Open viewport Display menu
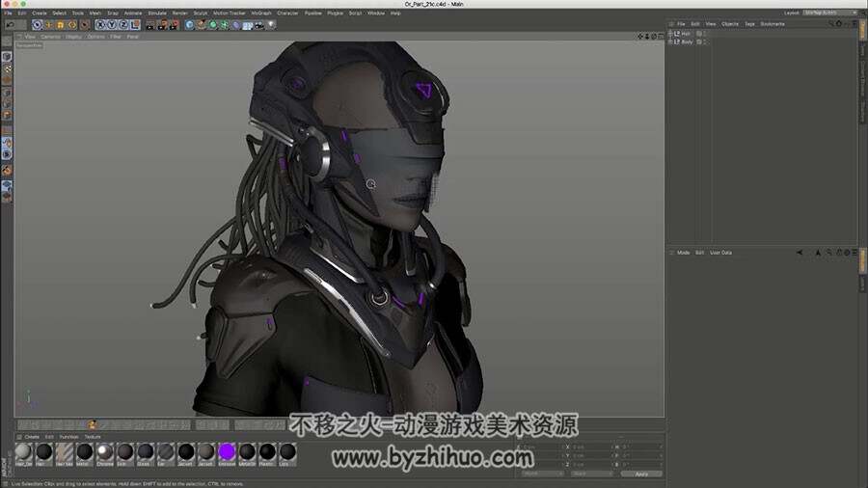This screenshot has width=868, height=488. click(x=73, y=37)
